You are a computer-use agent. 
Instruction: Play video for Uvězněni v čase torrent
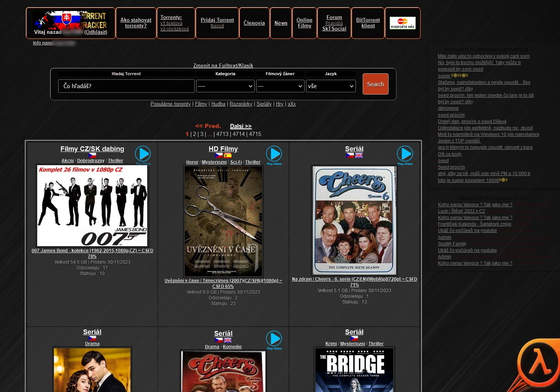(274, 155)
